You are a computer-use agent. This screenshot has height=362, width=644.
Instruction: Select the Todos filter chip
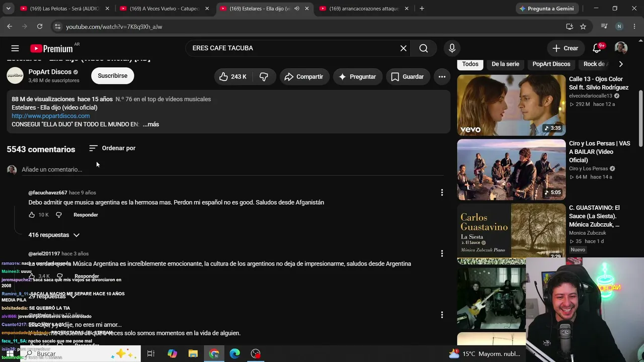point(470,64)
